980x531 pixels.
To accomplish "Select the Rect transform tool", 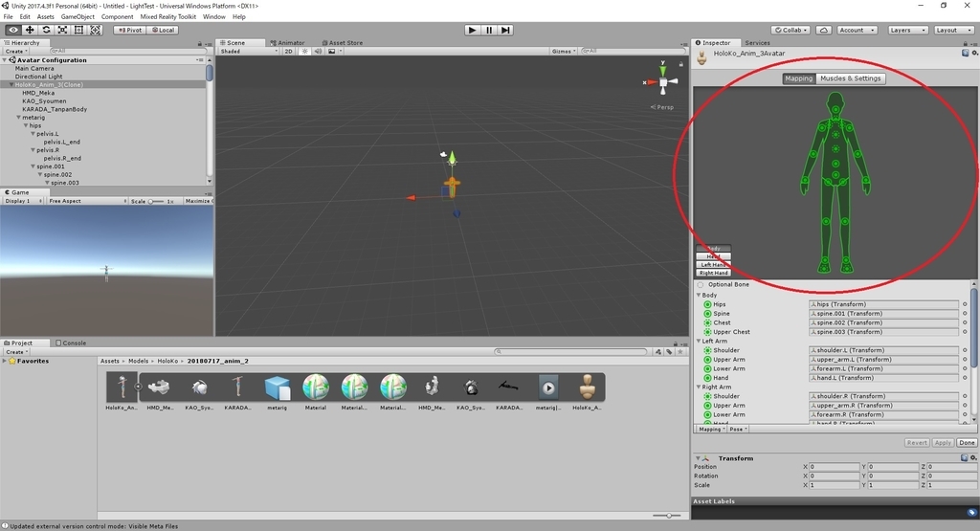I will pyautogui.click(x=78, y=30).
